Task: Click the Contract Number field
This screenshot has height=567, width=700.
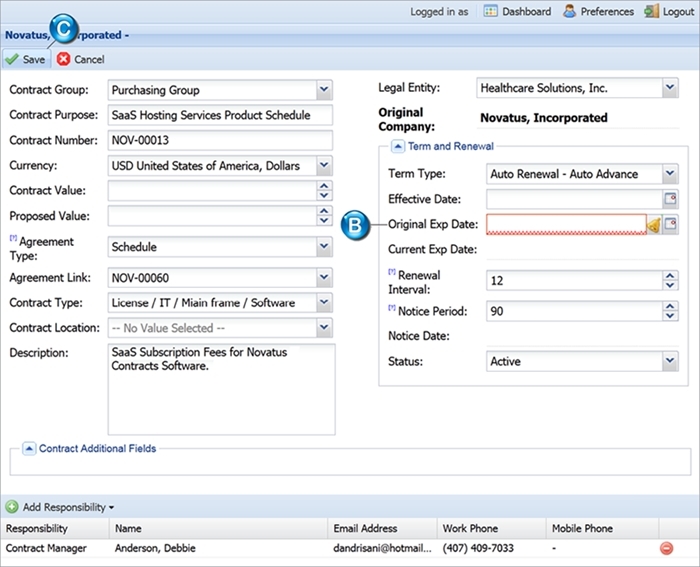Action: coord(220,140)
